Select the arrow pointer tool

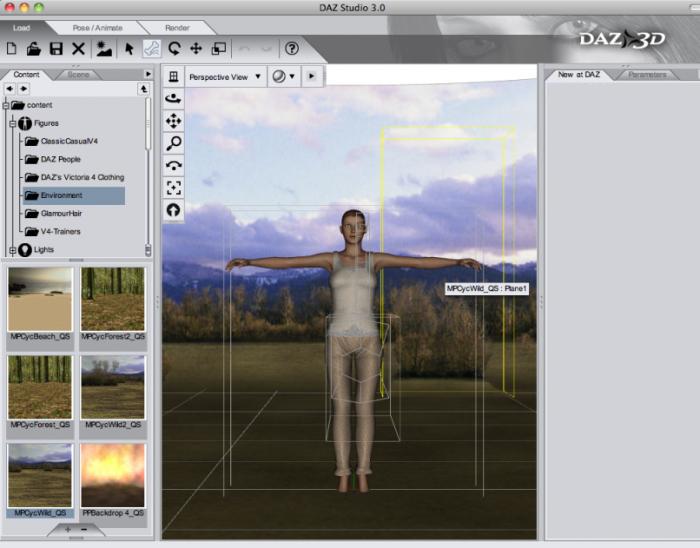(129, 48)
